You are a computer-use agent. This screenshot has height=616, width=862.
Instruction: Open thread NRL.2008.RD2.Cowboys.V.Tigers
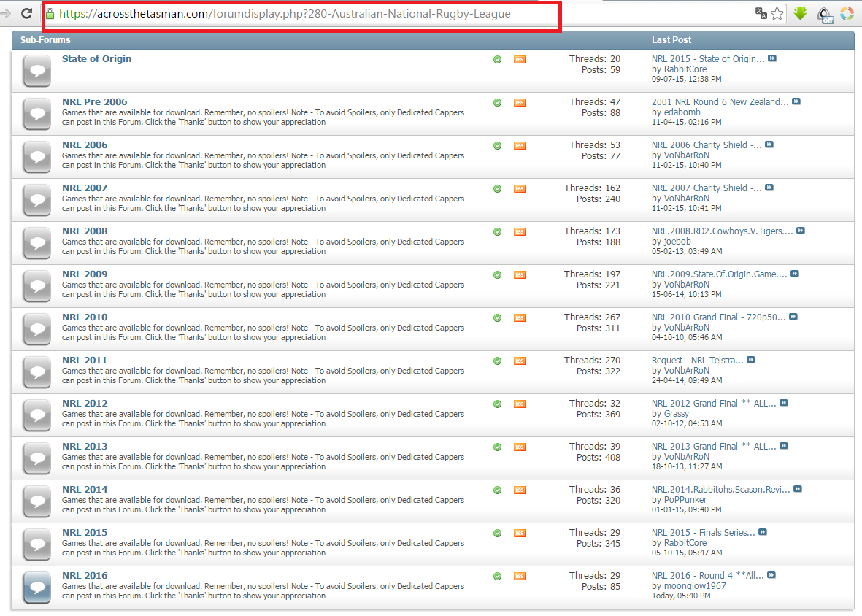[723, 231]
